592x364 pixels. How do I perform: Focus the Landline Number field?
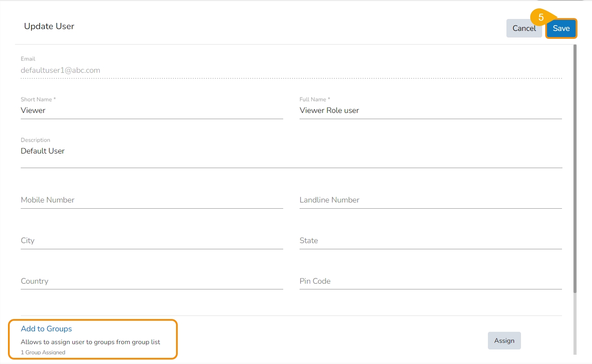tap(430, 200)
